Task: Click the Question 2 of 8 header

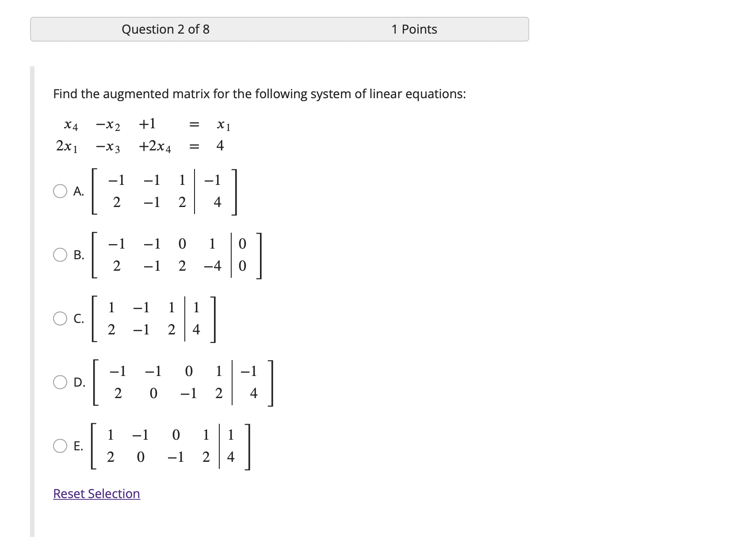Action: 166,29
